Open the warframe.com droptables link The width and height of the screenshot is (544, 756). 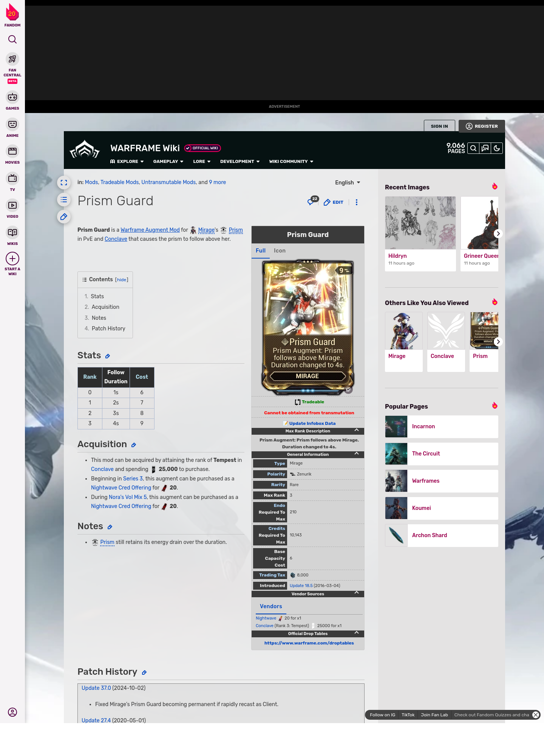(309, 643)
